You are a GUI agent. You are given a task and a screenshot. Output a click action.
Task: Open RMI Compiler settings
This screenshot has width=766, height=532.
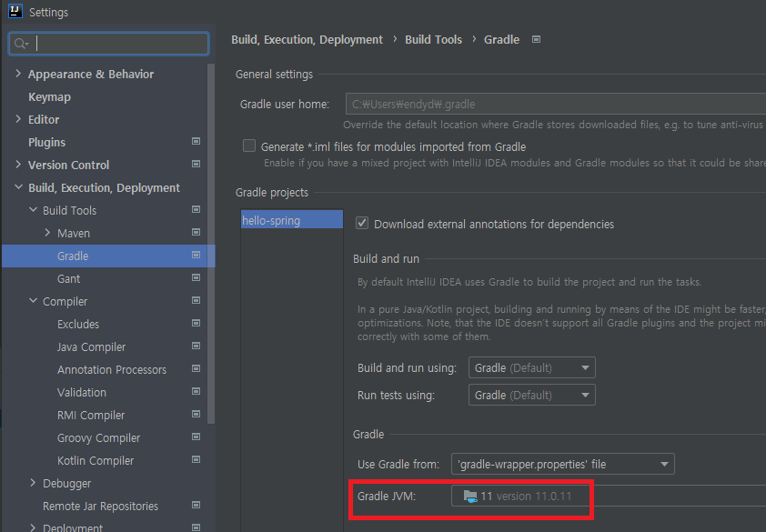click(x=91, y=416)
